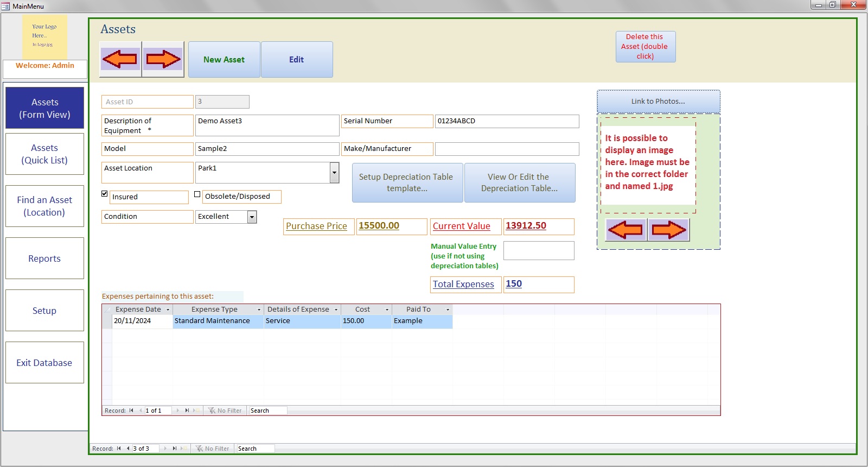Click the New Asset button
868x467 pixels.
pos(224,60)
